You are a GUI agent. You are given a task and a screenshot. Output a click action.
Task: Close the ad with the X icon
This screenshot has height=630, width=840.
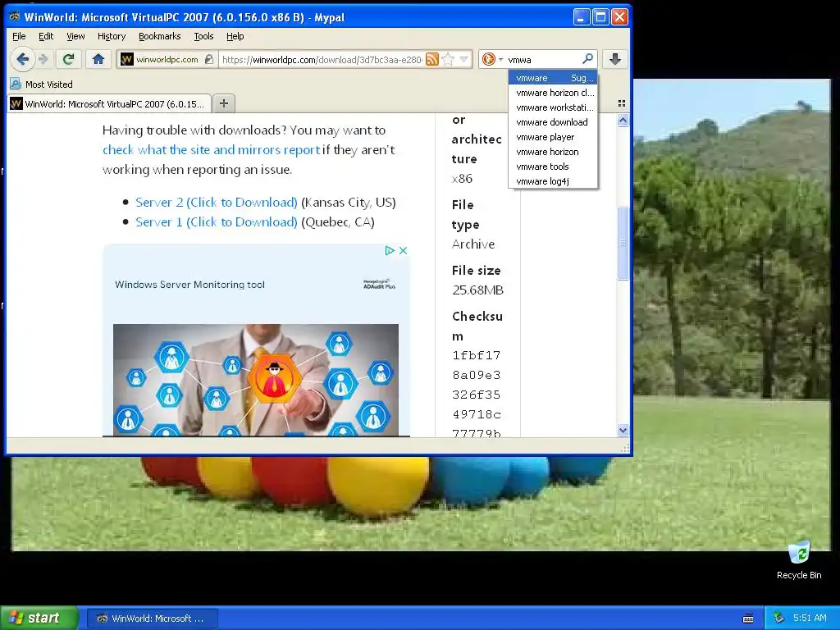[x=404, y=250]
